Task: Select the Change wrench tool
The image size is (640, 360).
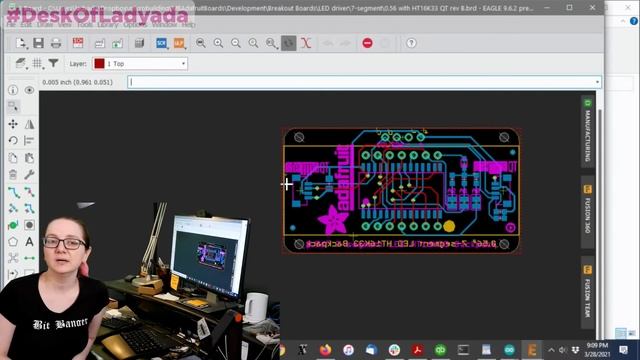Action: [29, 175]
